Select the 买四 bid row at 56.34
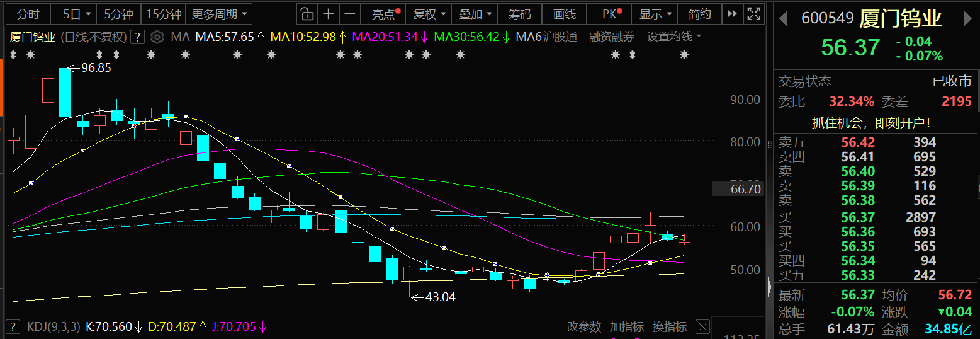The width and height of the screenshot is (980, 339). (x=876, y=261)
